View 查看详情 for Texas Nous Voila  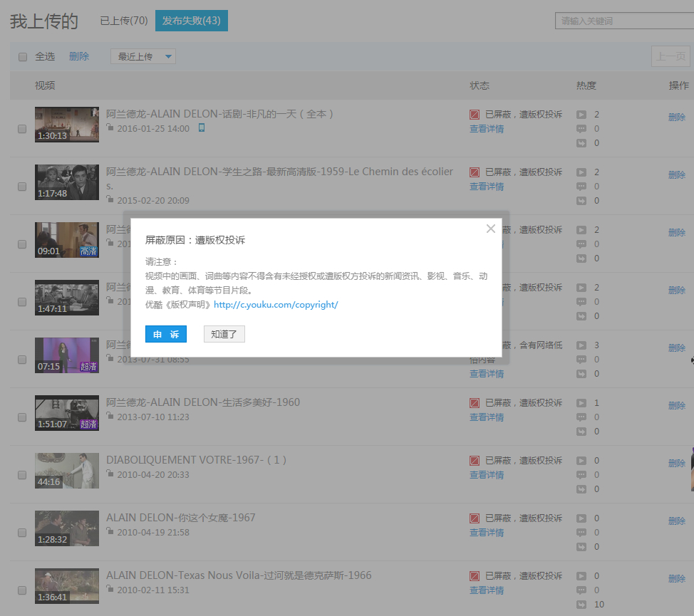tap(487, 590)
